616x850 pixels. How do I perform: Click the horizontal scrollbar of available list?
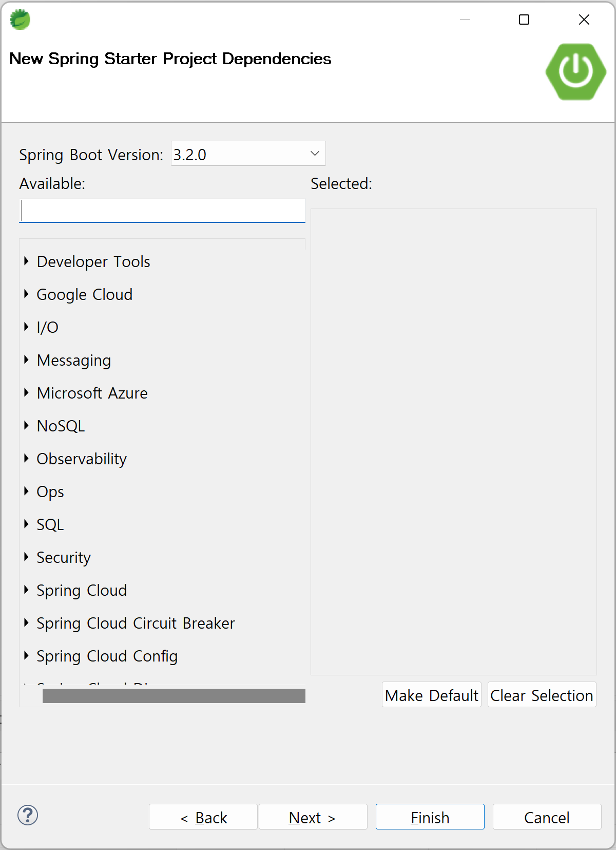click(174, 696)
